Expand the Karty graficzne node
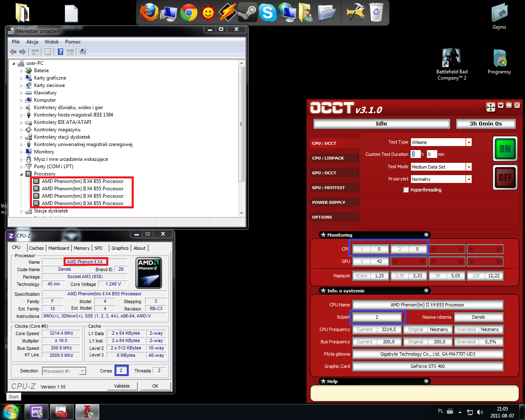Screen dimensions: 525x420 pos(21,78)
